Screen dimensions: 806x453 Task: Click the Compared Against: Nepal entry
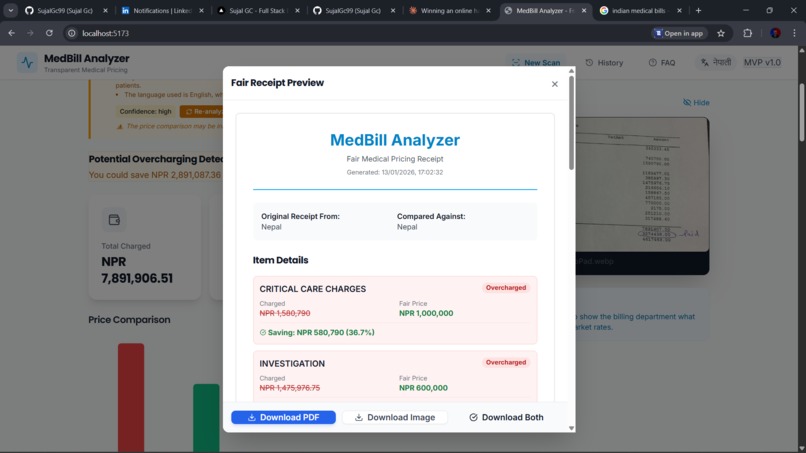(x=431, y=222)
